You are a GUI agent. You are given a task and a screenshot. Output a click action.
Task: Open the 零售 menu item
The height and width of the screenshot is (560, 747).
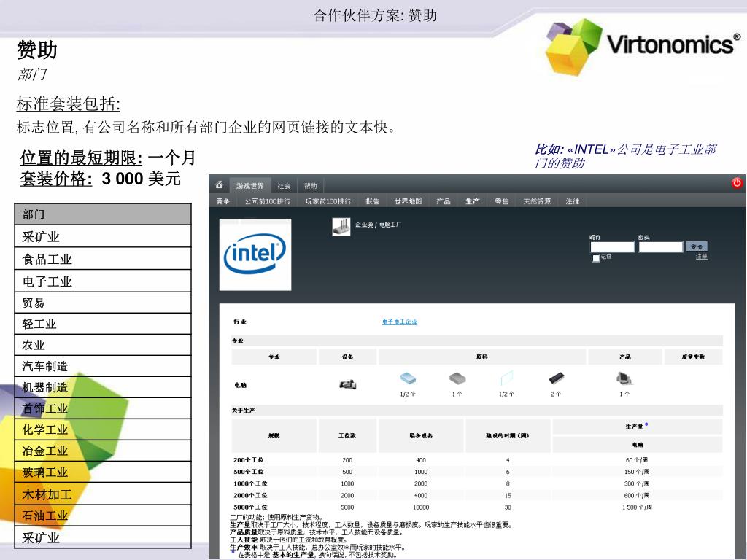tap(501, 201)
